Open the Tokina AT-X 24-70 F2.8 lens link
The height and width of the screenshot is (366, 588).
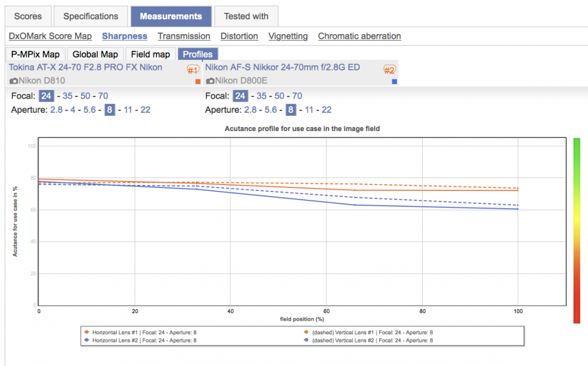point(85,68)
